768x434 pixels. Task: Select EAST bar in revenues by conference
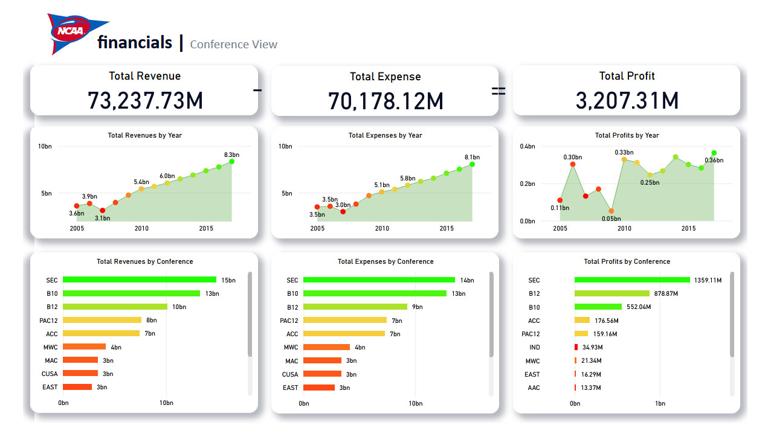[x=77, y=387]
